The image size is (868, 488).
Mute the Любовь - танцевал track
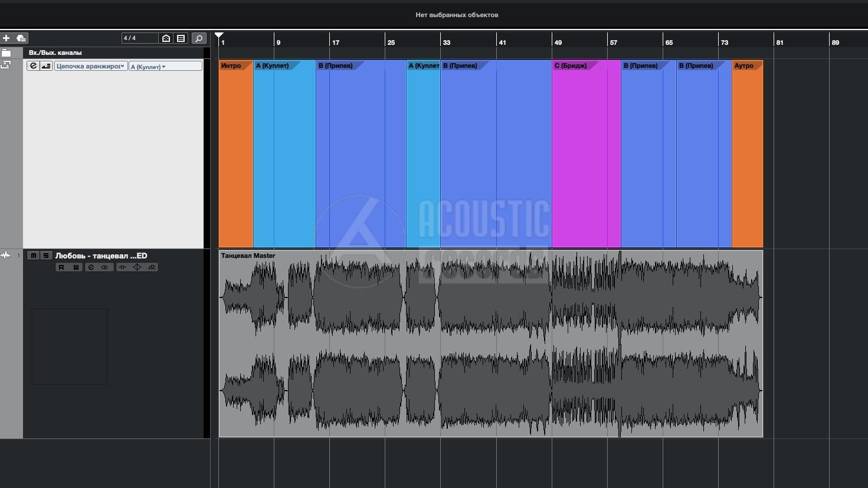33,256
